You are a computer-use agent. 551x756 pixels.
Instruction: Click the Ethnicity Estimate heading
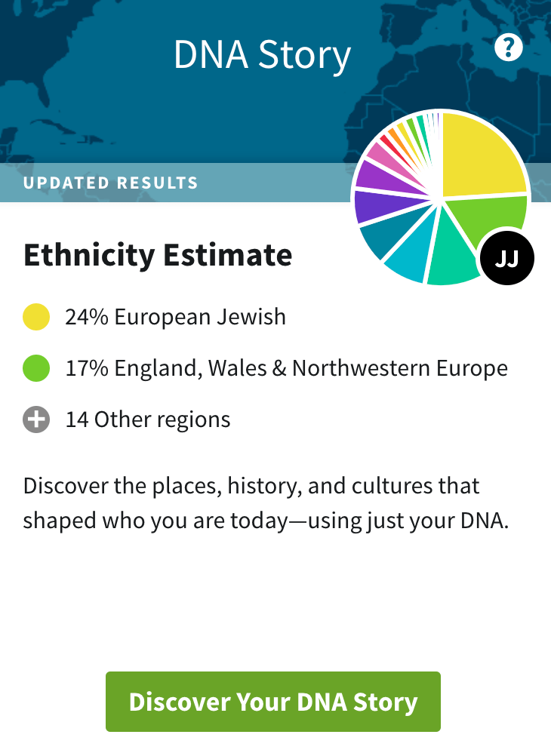[158, 256]
